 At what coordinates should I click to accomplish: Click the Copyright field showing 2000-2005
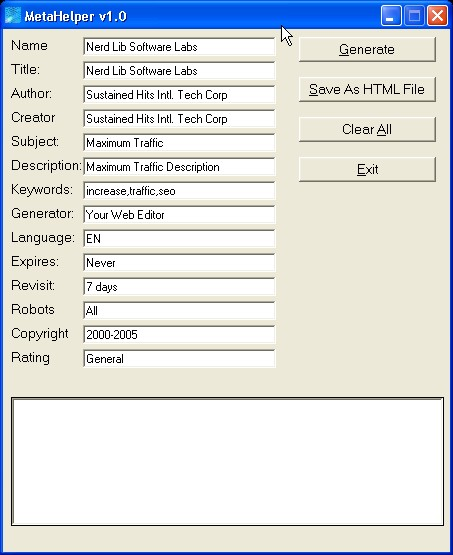tap(179, 334)
